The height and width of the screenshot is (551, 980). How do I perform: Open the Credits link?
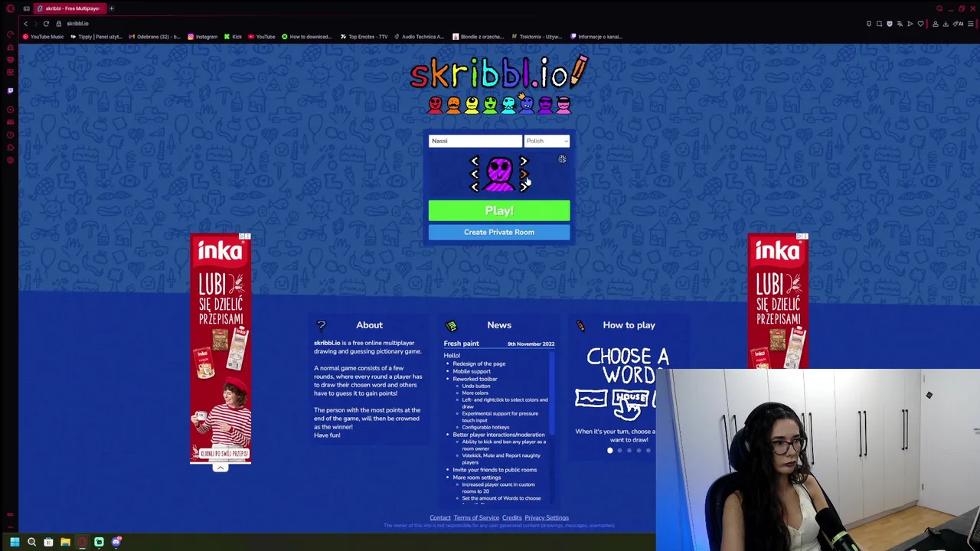(x=511, y=518)
